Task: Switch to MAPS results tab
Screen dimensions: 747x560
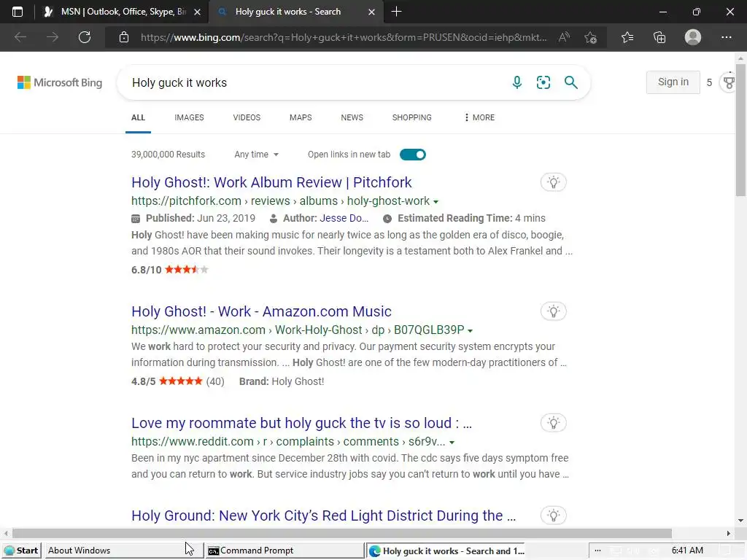Action: point(301,117)
